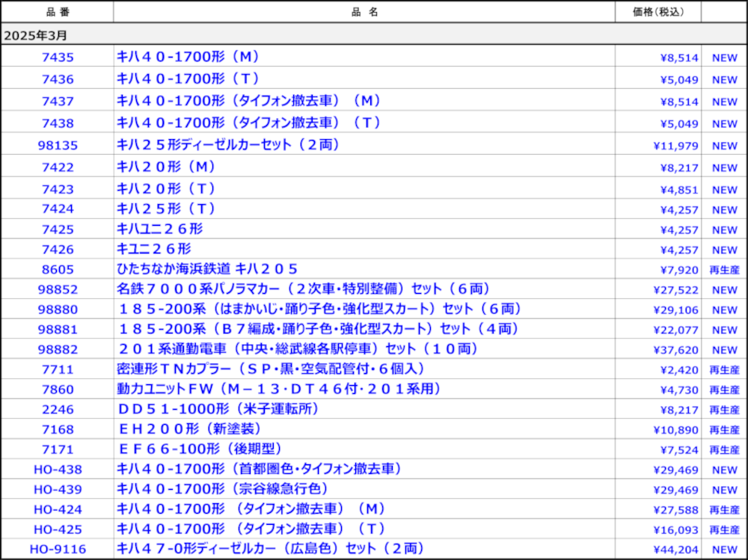Open キハ25形ディーゼルカーセット(2両) link
The height and width of the screenshot is (560, 748).
click(228, 144)
